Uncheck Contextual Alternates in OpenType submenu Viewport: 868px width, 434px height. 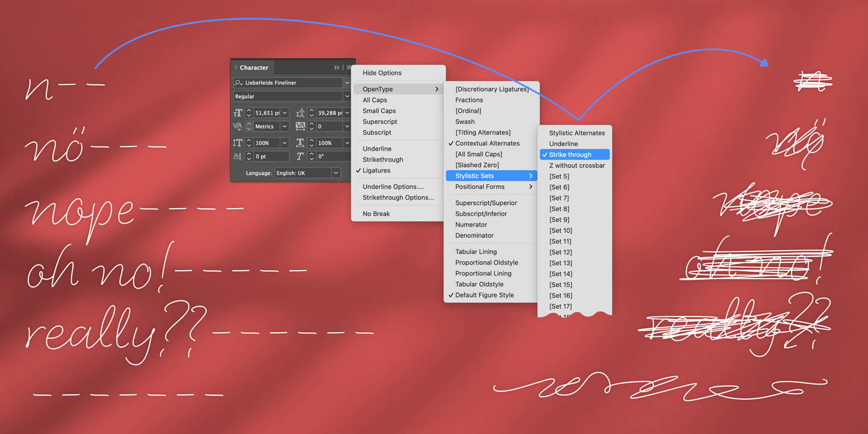tap(487, 143)
